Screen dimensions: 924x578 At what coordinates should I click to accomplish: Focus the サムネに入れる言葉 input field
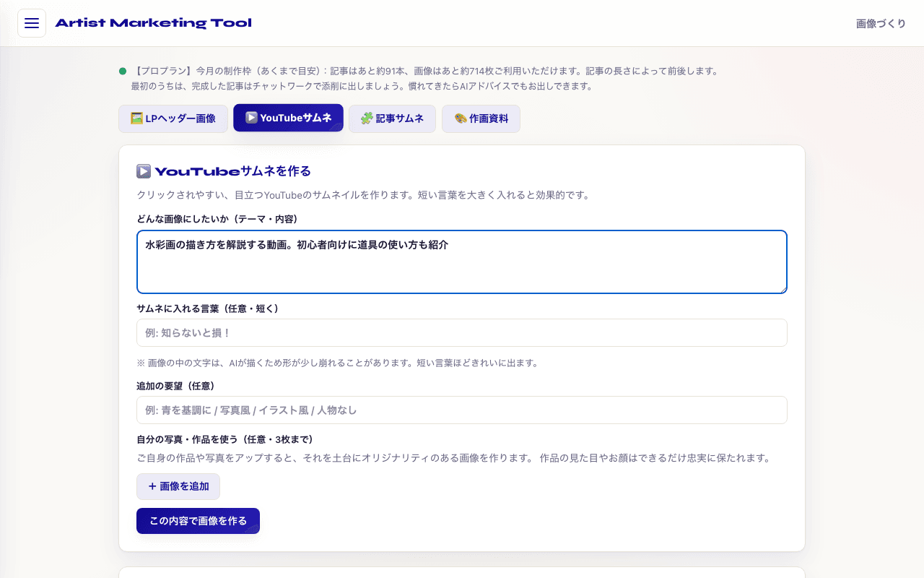(x=462, y=332)
